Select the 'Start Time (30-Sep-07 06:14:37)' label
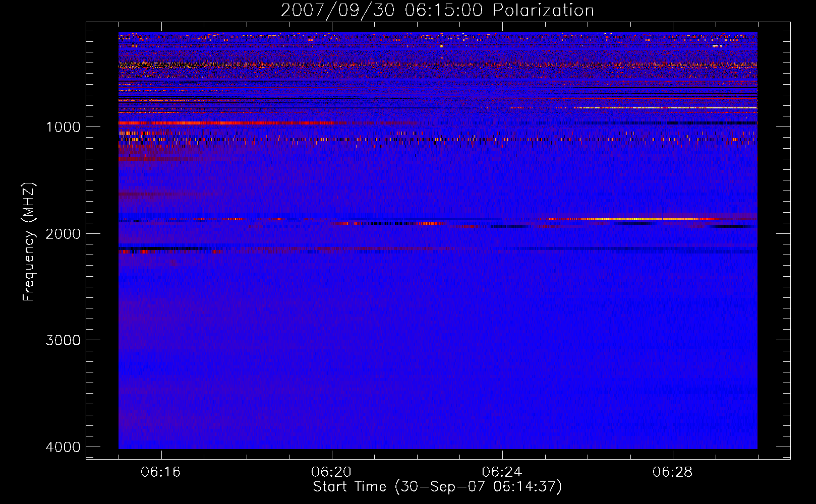 (437, 487)
